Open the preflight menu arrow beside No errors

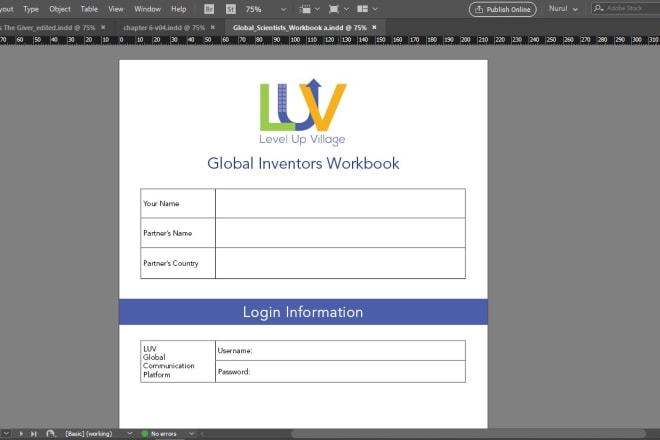pos(192,433)
